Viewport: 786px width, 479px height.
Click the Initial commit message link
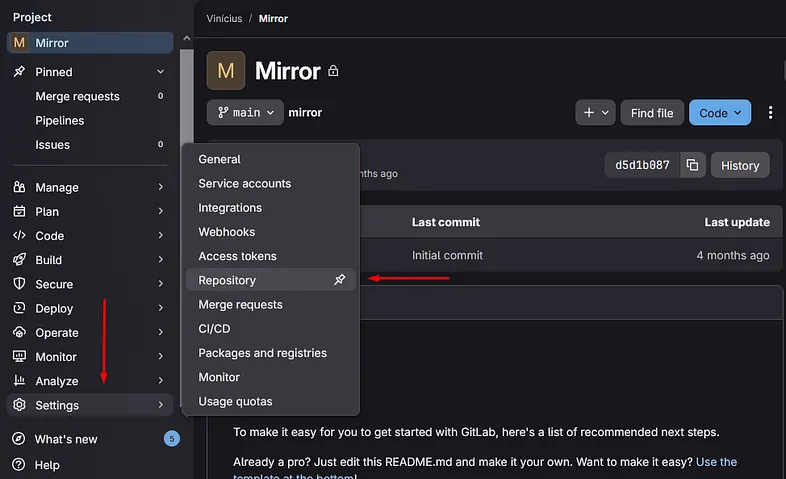(x=447, y=255)
